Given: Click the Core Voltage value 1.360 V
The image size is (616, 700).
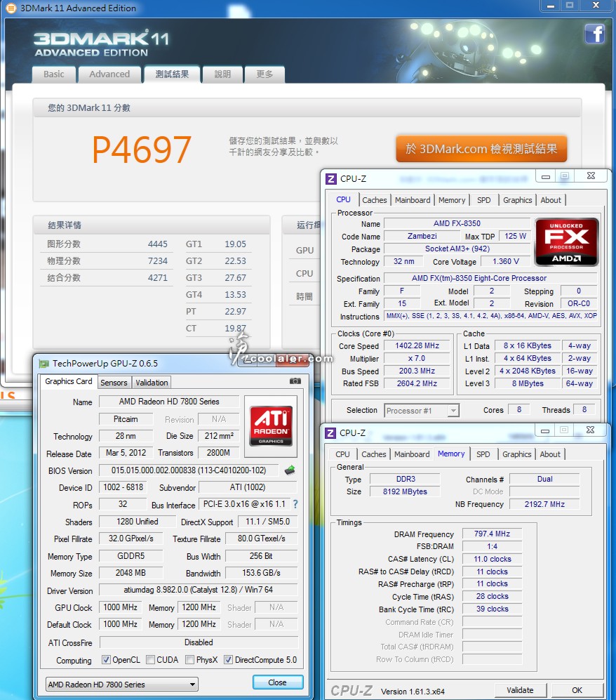Looking at the screenshot, I should point(505,262).
